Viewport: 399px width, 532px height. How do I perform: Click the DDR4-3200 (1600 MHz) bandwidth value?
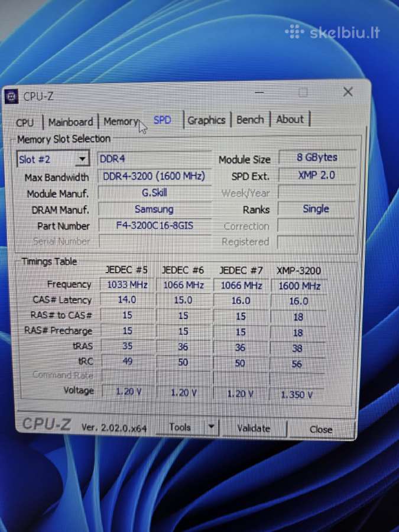point(154,176)
